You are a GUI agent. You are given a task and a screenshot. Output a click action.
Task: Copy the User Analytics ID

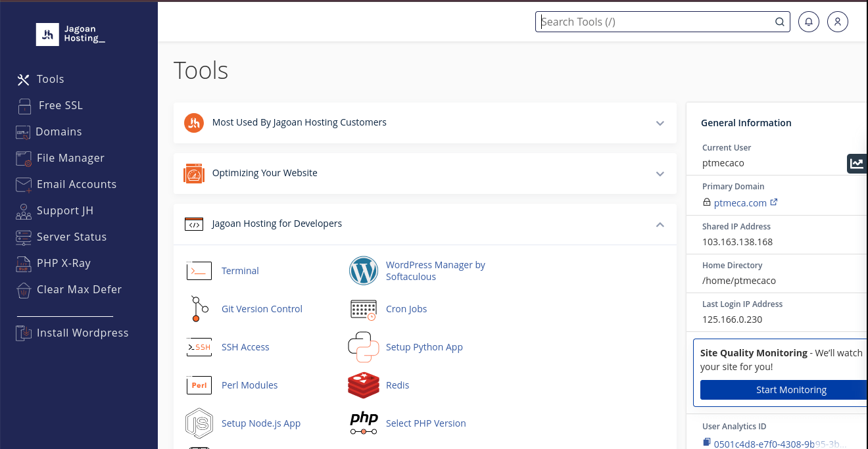tap(706, 443)
